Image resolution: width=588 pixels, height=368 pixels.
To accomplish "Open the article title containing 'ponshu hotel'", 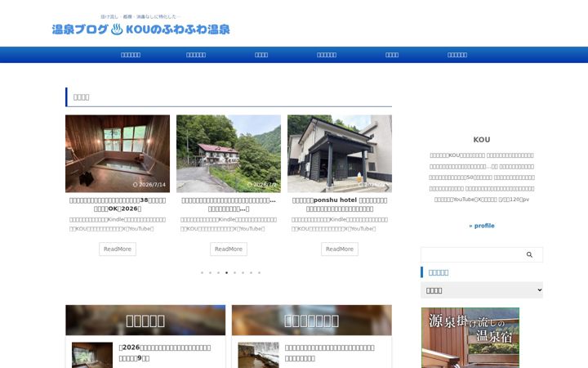I will pos(340,204).
